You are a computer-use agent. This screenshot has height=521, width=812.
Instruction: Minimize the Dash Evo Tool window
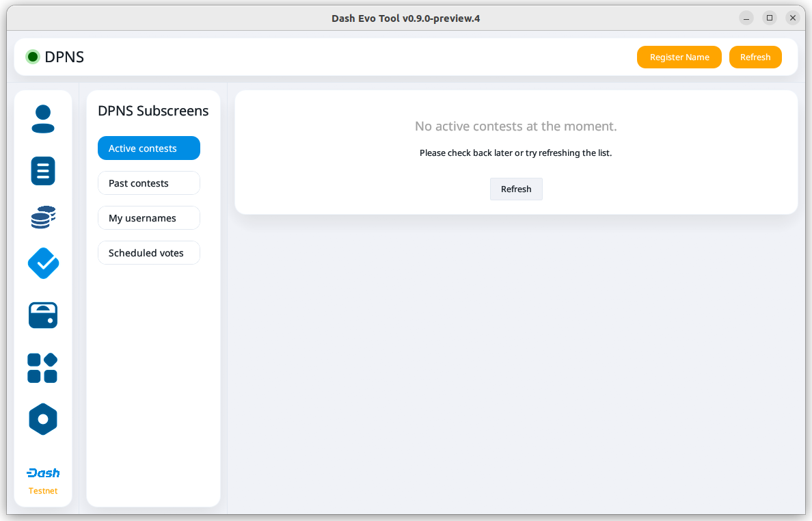746,18
